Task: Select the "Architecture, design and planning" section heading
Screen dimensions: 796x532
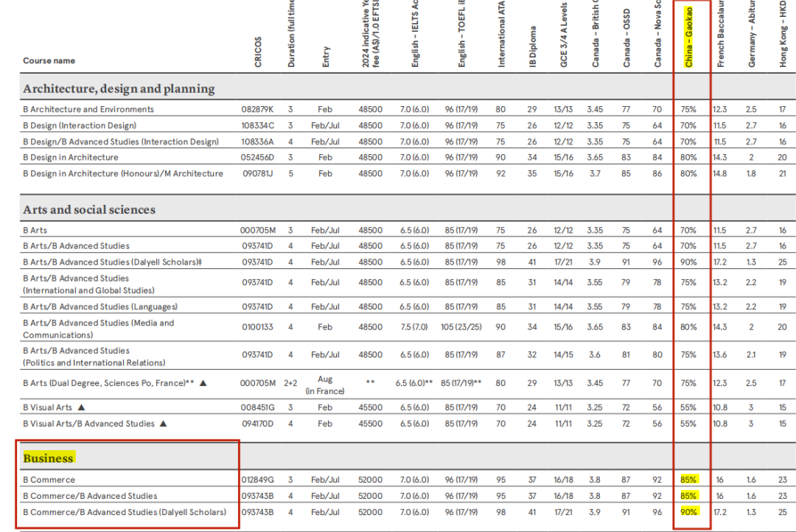Action: point(119,89)
